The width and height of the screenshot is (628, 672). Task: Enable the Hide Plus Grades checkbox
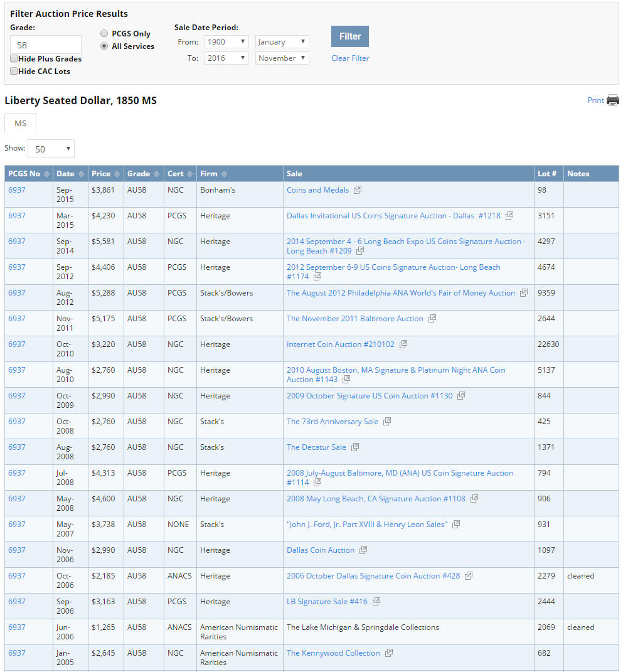click(x=14, y=59)
